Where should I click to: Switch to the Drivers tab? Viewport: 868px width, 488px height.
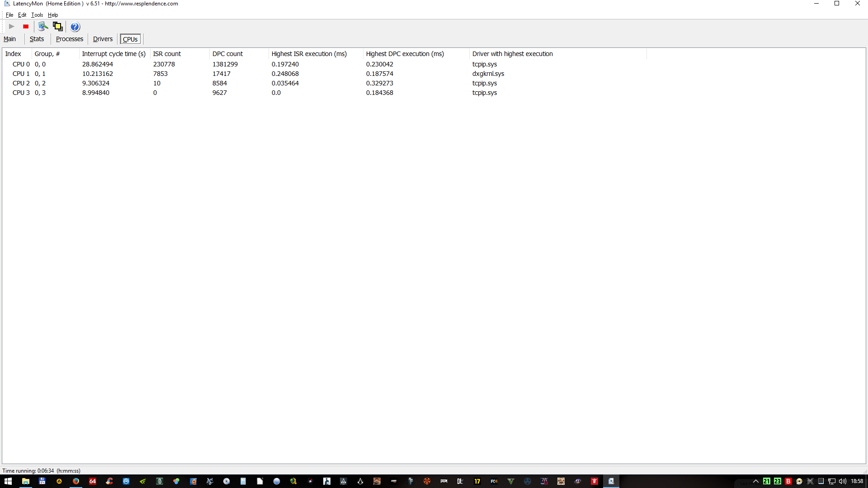(103, 39)
